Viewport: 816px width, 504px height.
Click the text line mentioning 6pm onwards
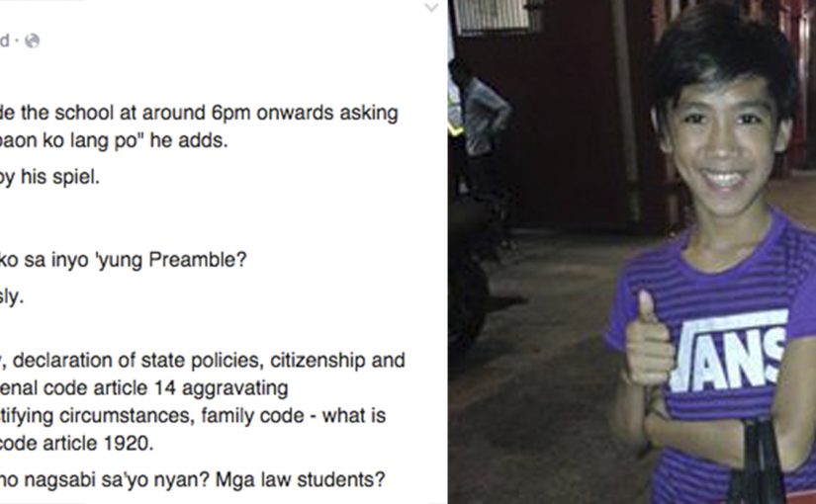coord(199,113)
